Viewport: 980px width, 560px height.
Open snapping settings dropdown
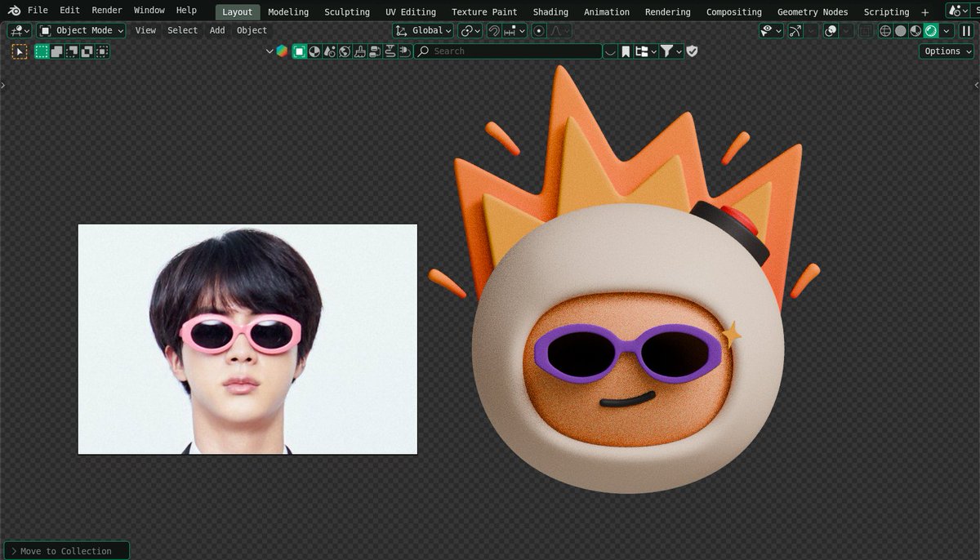coord(515,30)
